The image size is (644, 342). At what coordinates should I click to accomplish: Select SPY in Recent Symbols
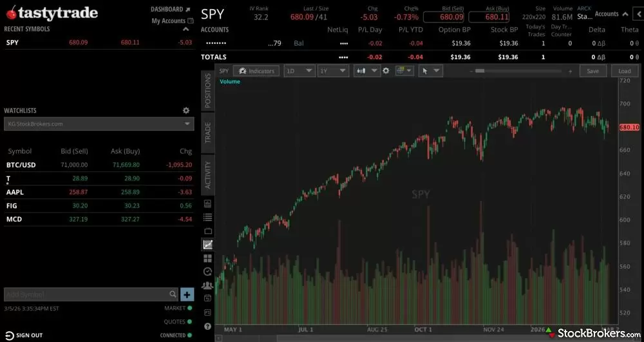(x=99, y=43)
